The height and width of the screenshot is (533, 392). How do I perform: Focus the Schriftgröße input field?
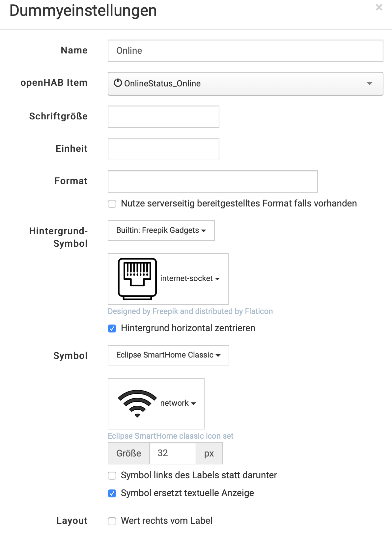163,117
